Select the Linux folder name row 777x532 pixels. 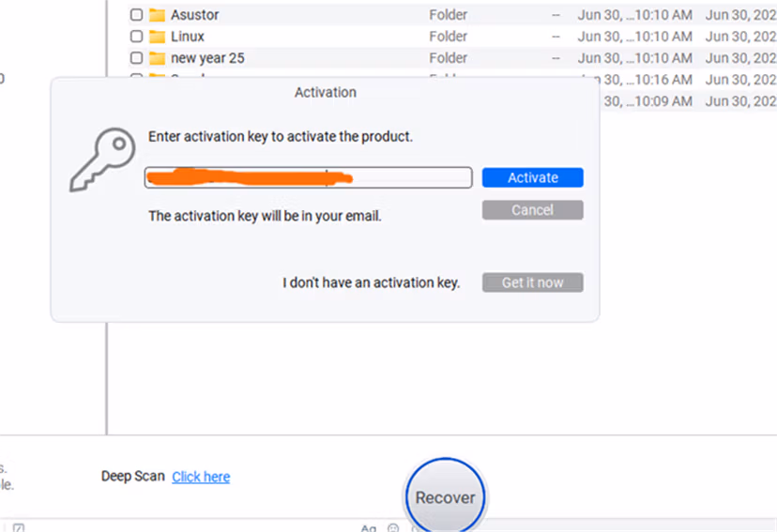click(x=452, y=37)
